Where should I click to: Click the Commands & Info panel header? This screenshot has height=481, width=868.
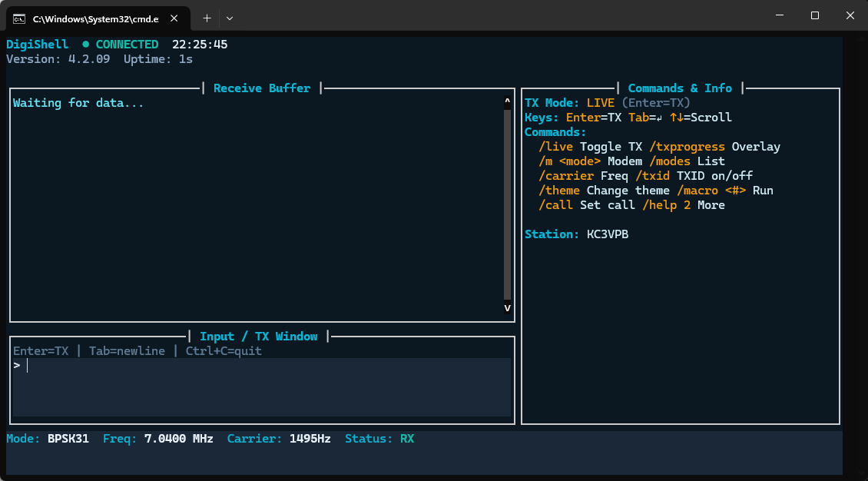tap(680, 88)
